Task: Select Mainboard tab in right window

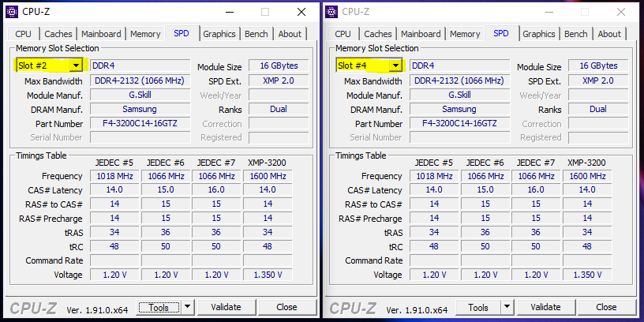Action: tap(421, 34)
